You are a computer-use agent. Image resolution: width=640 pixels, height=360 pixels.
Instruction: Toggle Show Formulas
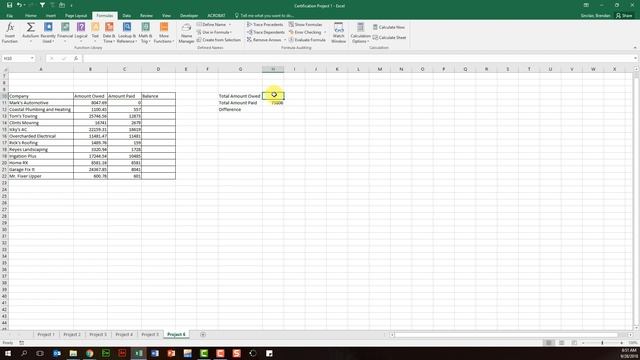coord(305,24)
